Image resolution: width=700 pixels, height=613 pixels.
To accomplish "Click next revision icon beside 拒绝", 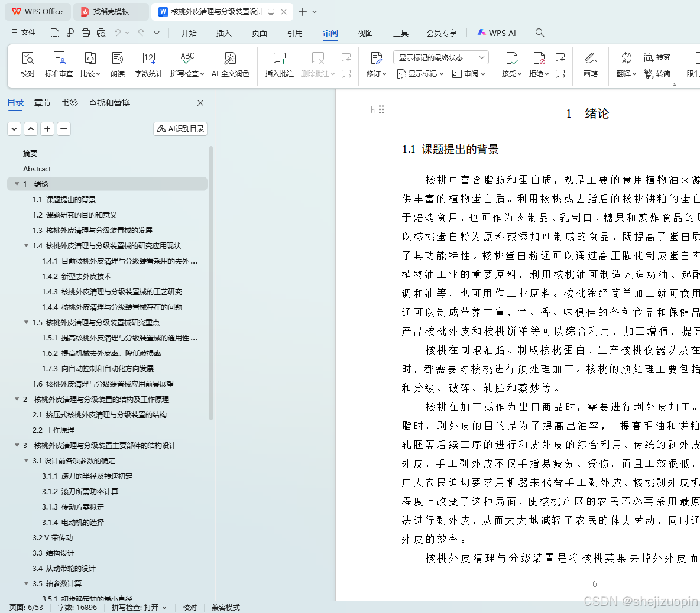I will tap(560, 74).
